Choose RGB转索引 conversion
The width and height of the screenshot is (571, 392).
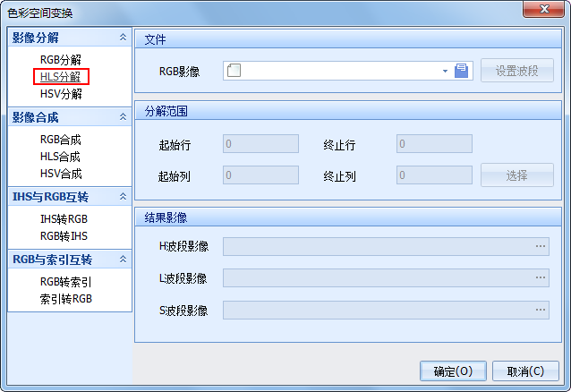(x=64, y=282)
